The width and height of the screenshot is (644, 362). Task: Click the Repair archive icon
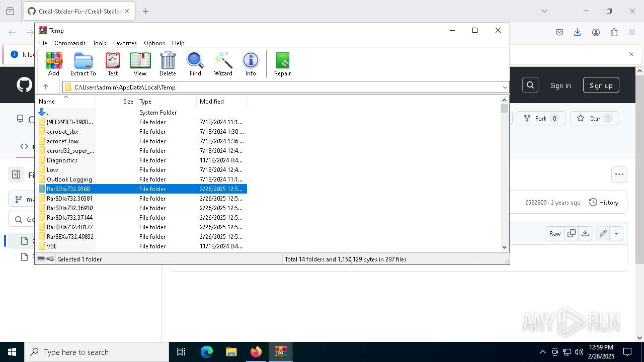pyautogui.click(x=282, y=64)
